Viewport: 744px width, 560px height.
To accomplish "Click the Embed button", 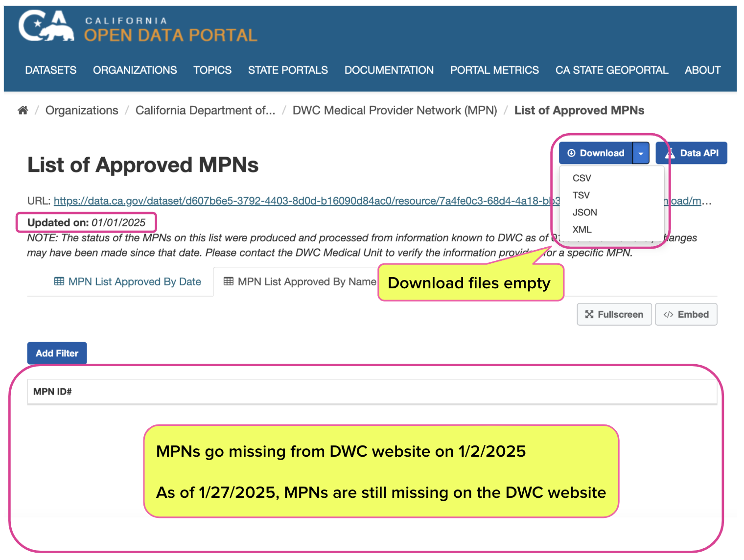I will tap(686, 314).
